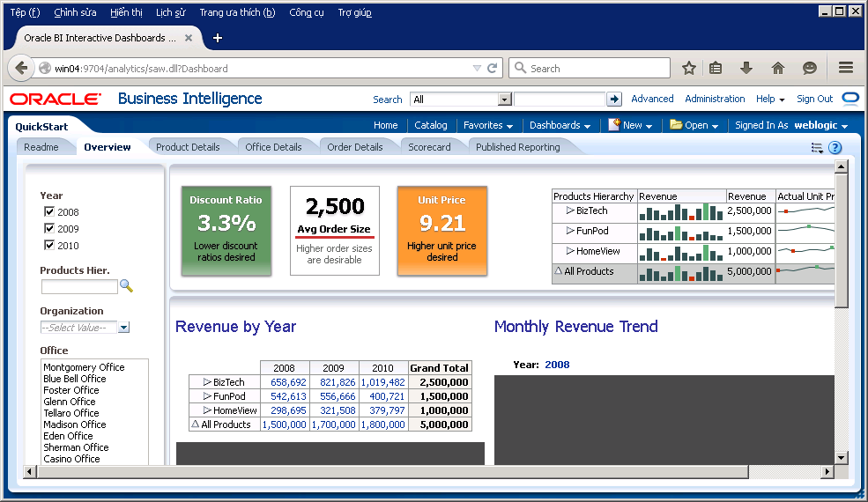868x502 pixels.
Task: Click the Sign Out link
Action: [814, 99]
